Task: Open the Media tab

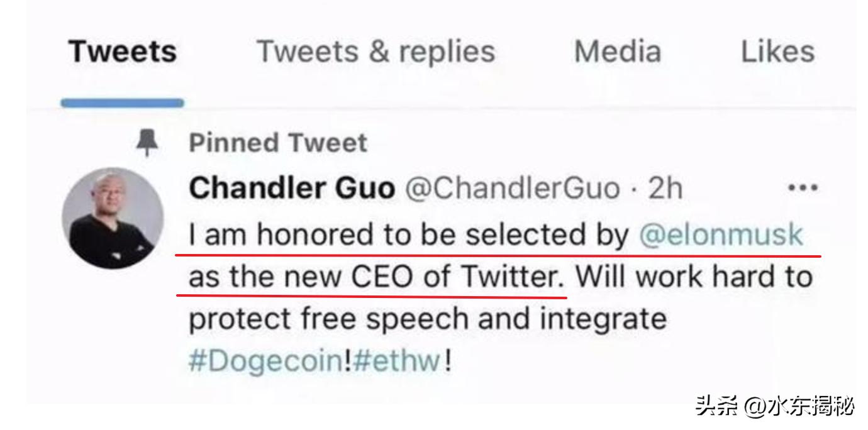Action: tap(617, 52)
